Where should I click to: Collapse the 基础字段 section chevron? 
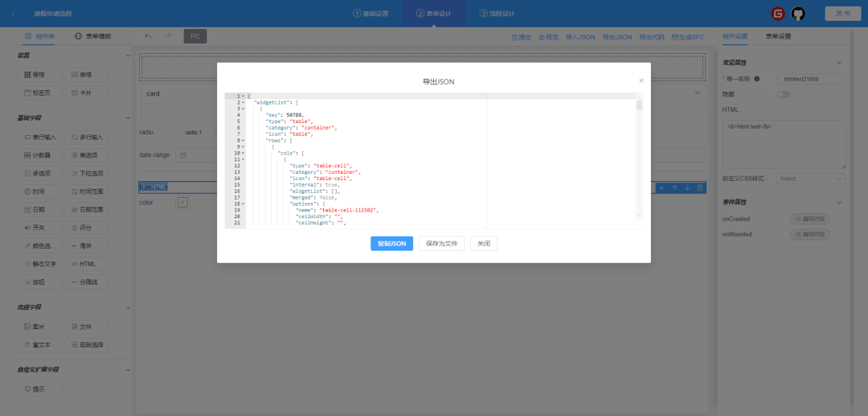[128, 118]
